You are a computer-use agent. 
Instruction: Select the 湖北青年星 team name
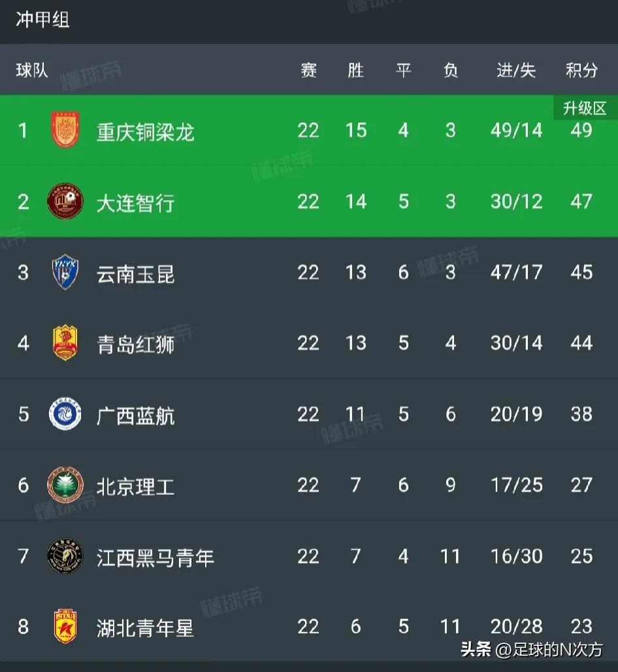coord(145,628)
